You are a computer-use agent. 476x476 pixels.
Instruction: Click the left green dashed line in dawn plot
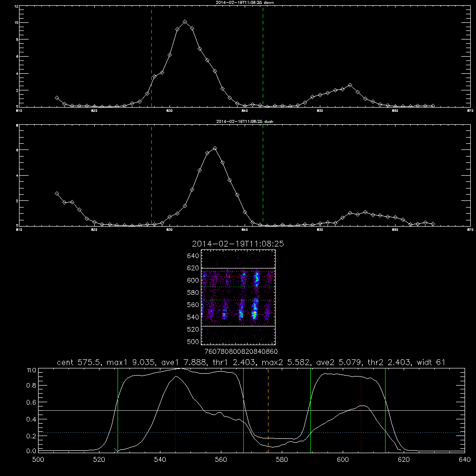pos(151,56)
